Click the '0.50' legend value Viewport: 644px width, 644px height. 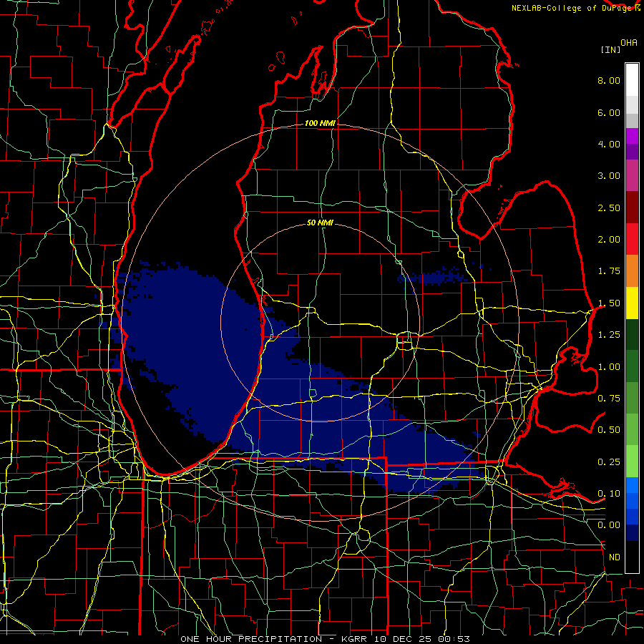point(609,430)
